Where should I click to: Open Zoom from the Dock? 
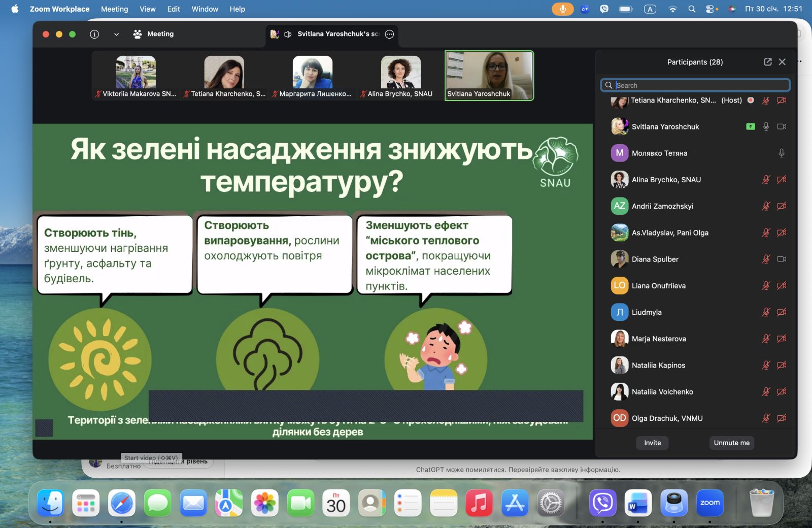click(x=709, y=503)
